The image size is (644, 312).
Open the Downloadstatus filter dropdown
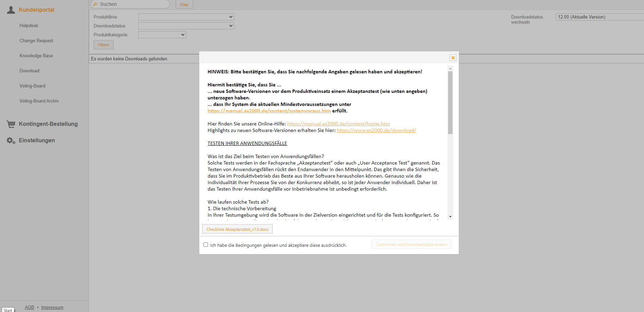coord(186,26)
